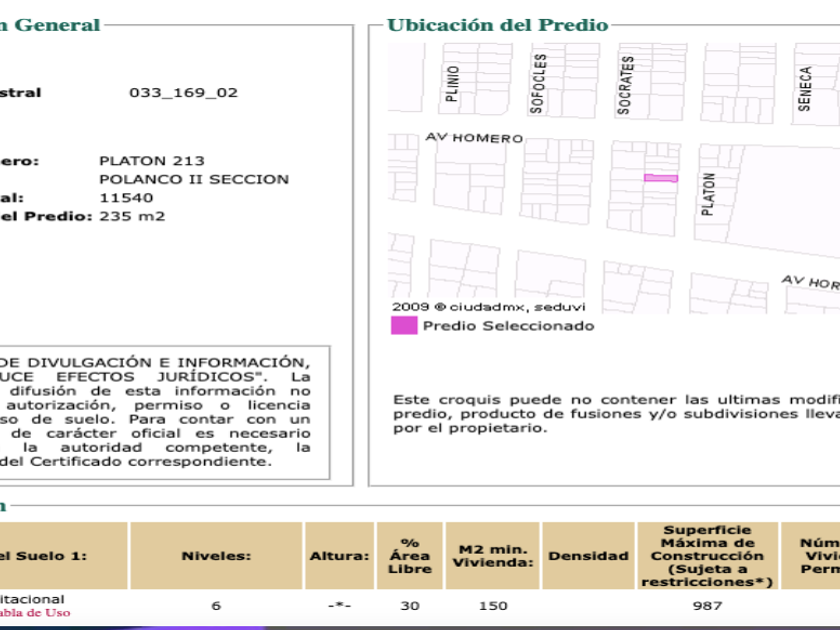
Task: Click the construction surface value 987
Action: [707, 606]
